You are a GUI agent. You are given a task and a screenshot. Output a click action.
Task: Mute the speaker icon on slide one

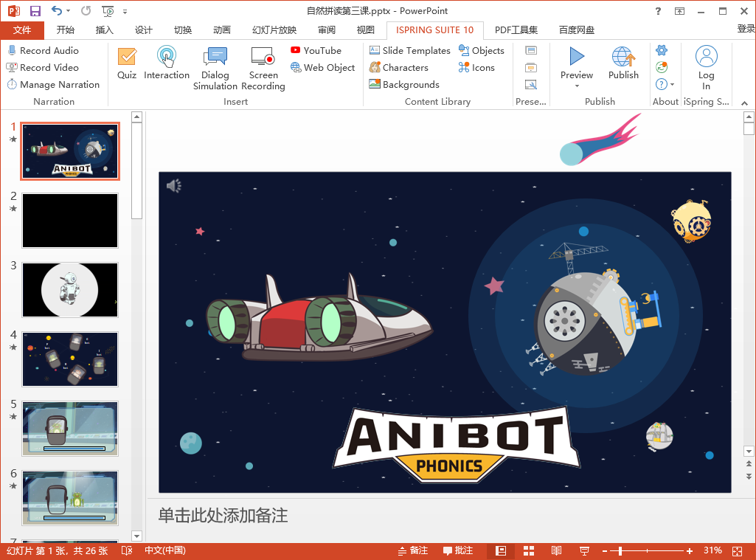click(175, 186)
